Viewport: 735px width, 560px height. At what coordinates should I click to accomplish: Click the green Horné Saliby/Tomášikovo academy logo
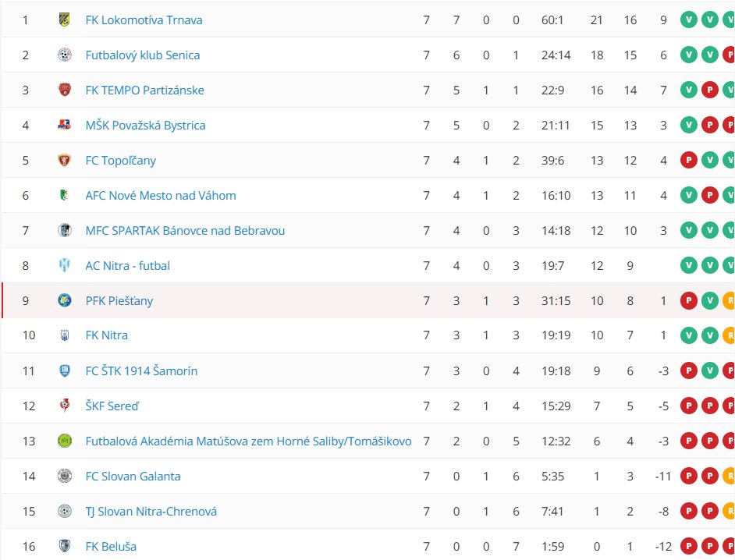point(65,441)
